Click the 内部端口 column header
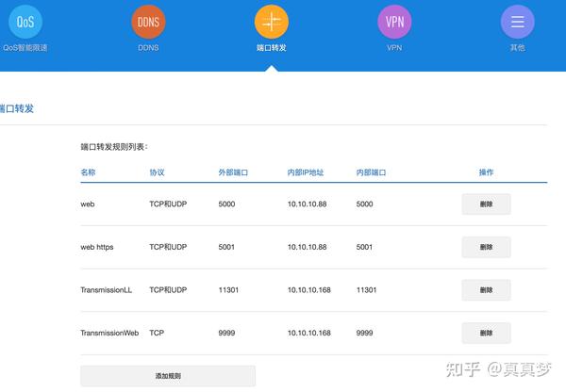This screenshot has width=566, height=392. coord(371,172)
